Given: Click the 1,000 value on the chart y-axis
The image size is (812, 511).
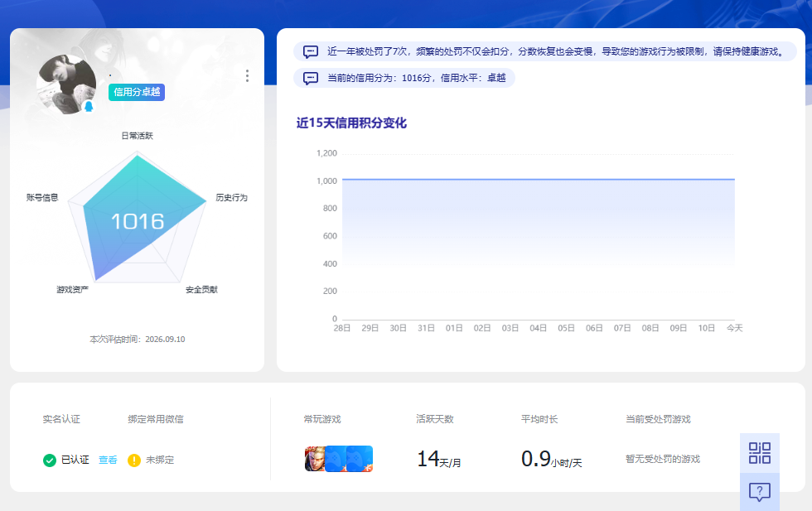Looking at the screenshot, I should click(326, 181).
